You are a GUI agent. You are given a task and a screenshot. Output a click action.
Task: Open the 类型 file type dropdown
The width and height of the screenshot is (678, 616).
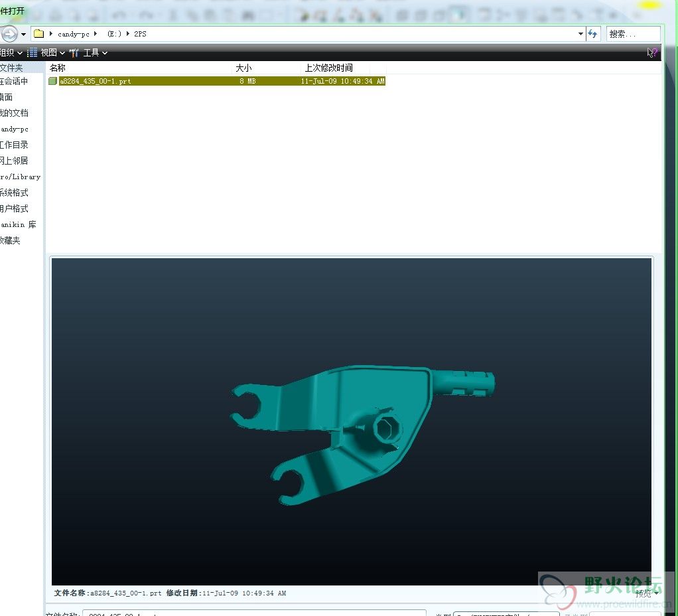[x=506, y=613]
